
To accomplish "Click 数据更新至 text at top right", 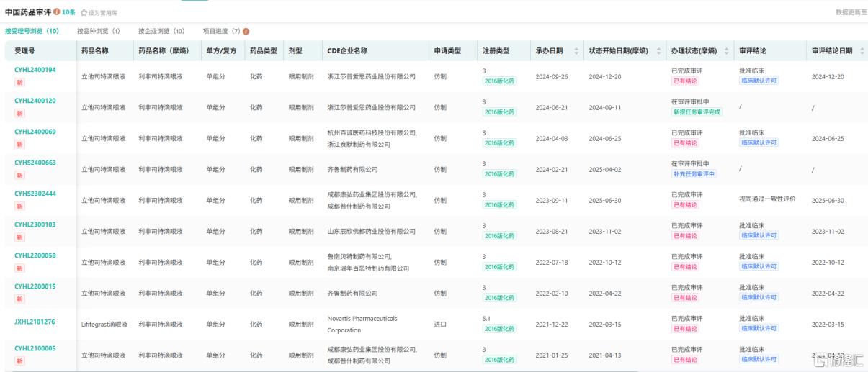I will click(851, 12).
